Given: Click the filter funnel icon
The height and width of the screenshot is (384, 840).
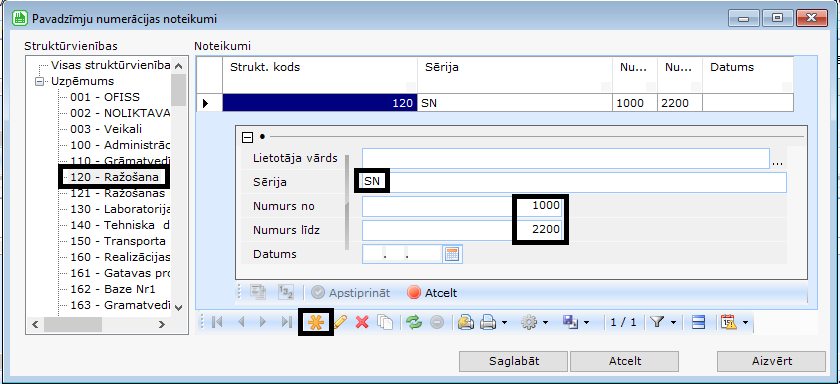Looking at the screenshot, I should 657,322.
